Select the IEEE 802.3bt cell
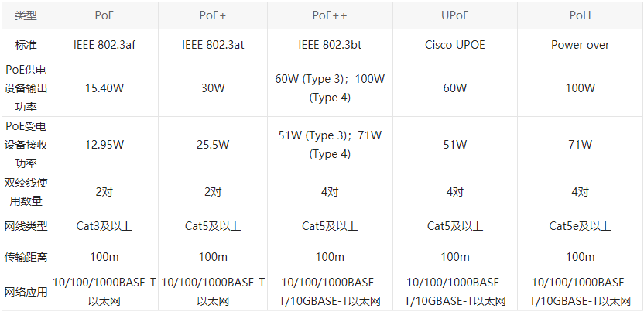The height and width of the screenshot is (312, 644). pyautogui.click(x=330, y=44)
